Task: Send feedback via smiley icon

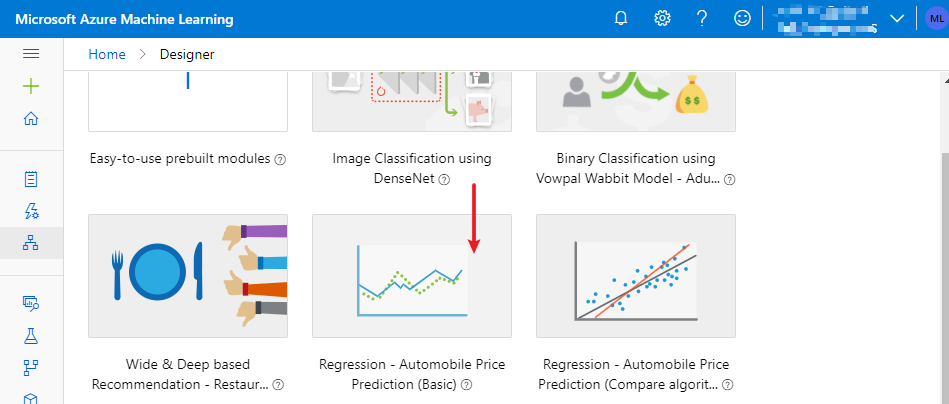Action: 742,19
